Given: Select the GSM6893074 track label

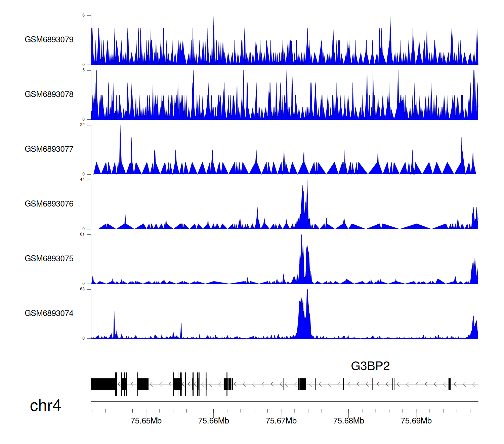Looking at the screenshot, I should click(49, 313).
